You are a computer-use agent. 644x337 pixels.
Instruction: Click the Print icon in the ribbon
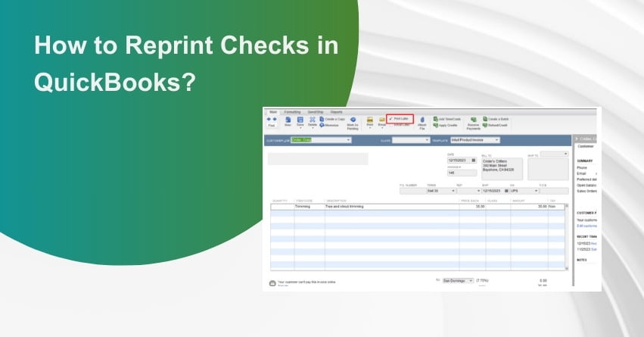click(369, 120)
